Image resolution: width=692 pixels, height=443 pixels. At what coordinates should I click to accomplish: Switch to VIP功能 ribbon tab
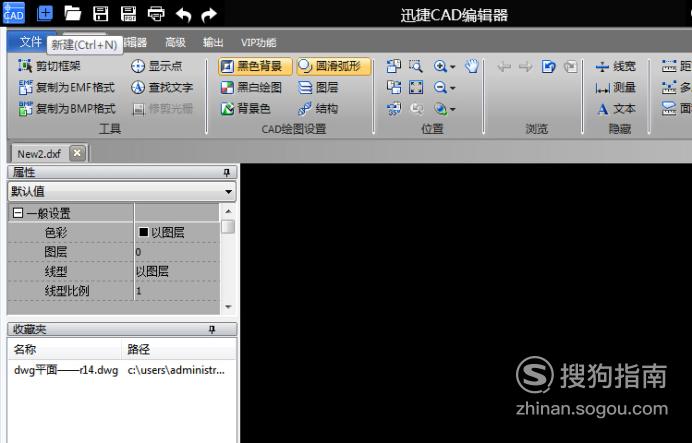tap(258, 42)
